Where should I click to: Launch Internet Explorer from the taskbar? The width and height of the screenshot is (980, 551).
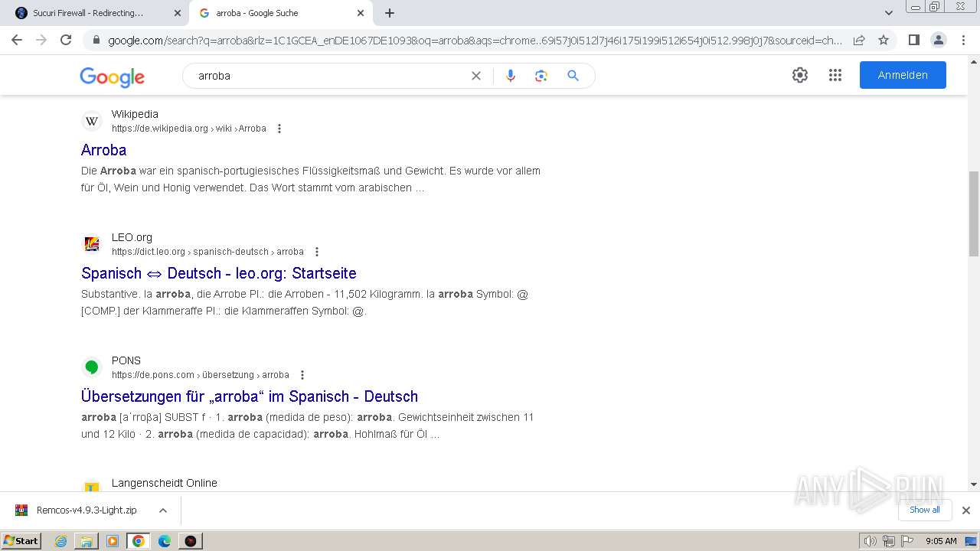[61, 541]
